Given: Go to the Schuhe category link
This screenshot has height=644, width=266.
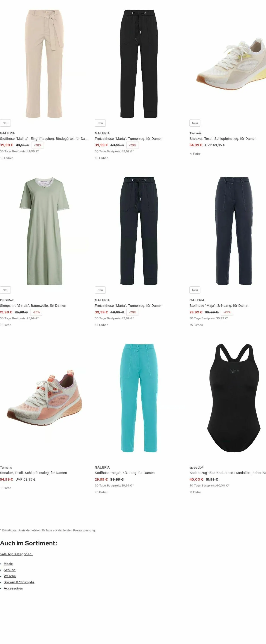Looking at the screenshot, I should coord(9,570).
